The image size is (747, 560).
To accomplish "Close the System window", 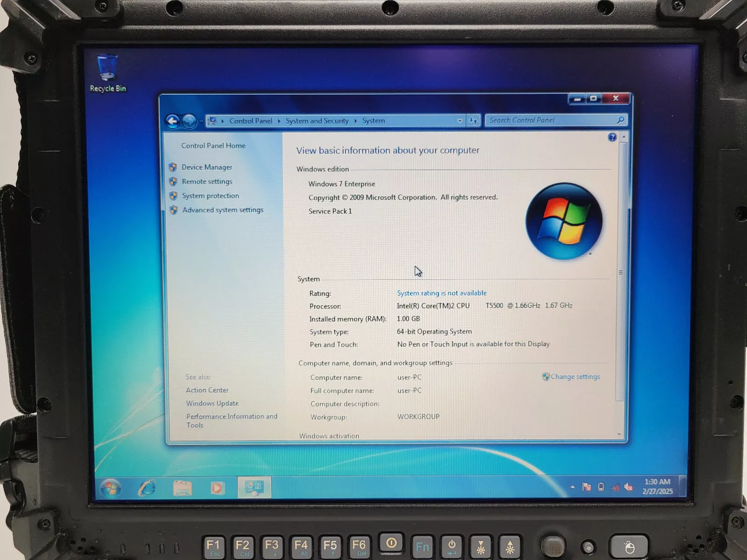I will (x=616, y=98).
